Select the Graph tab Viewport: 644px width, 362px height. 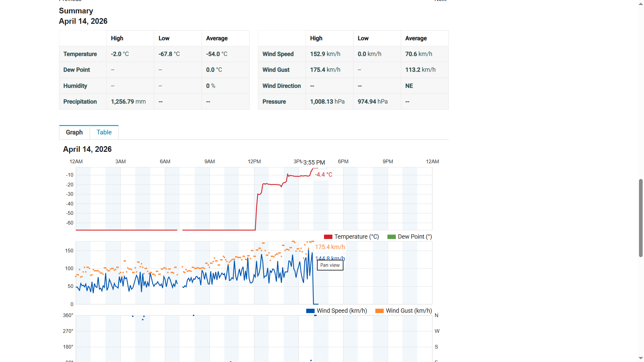(x=74, y=132)
